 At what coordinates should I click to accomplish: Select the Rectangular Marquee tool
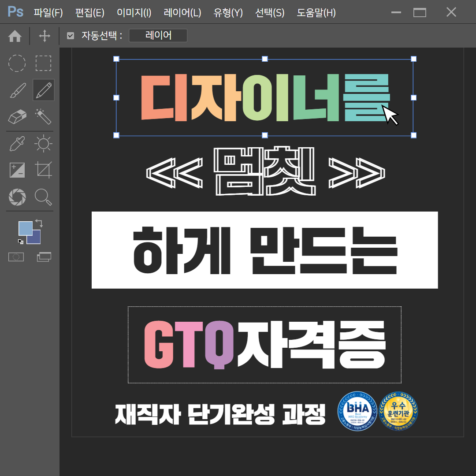pyautogui.click(x=43, y=63)
